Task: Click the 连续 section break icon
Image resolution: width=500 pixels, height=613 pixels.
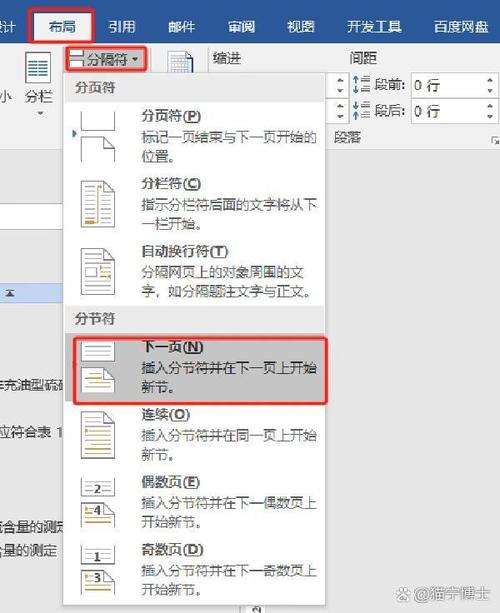Action: 98,435
